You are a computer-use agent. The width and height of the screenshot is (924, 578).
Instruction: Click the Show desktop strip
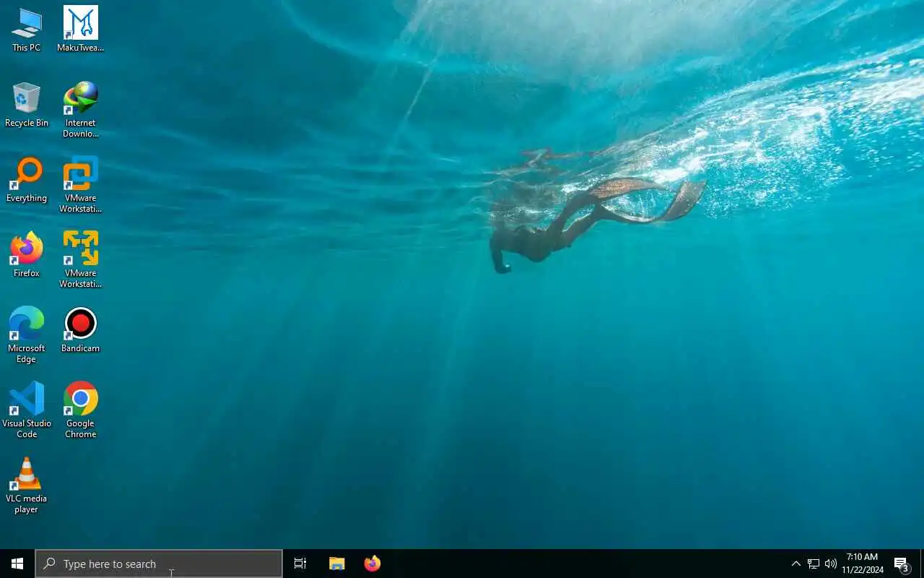[x=922, y=564]
